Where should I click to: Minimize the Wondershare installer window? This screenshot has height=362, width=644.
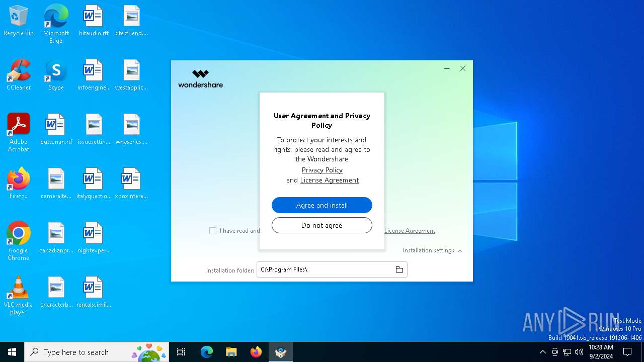(447, 68)
